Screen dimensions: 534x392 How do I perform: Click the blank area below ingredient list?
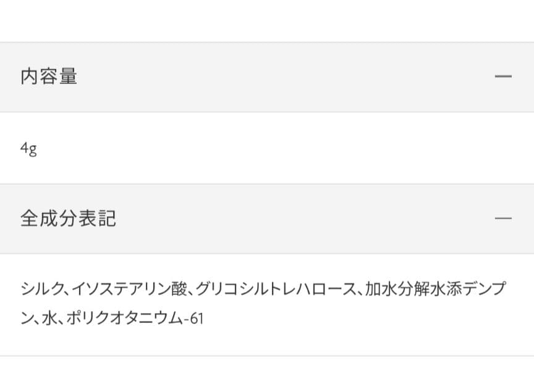point(267,374)
